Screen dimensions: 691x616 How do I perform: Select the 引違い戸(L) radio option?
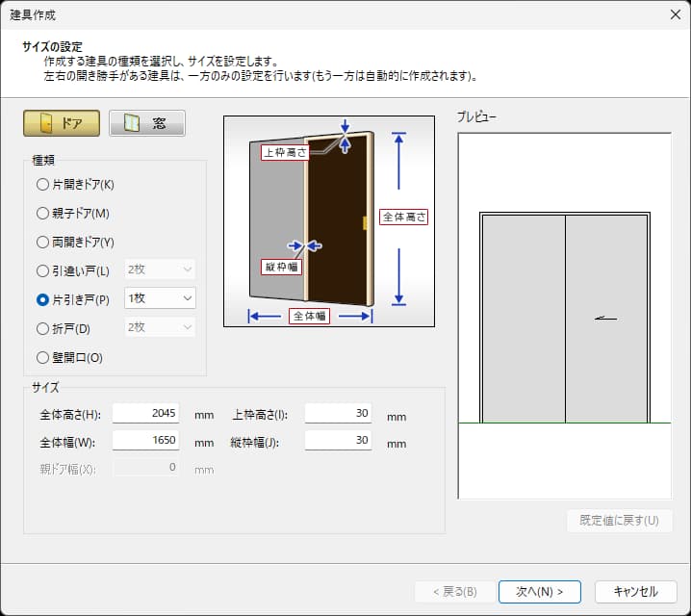point(73,270)
